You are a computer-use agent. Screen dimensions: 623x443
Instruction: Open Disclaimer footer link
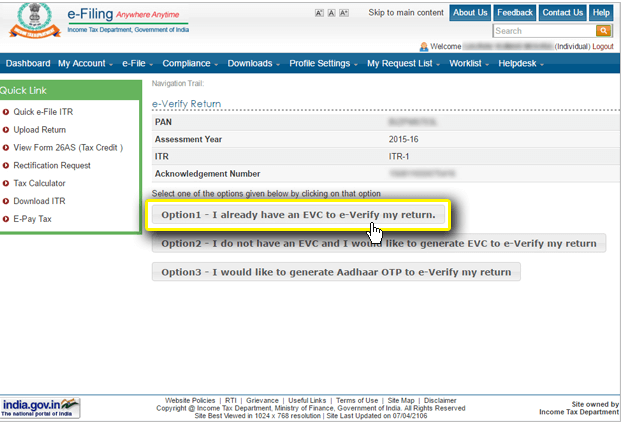[440, 400]
